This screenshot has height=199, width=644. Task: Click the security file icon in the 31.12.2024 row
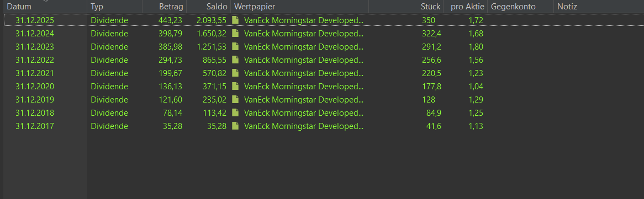(x=235, y=33)
